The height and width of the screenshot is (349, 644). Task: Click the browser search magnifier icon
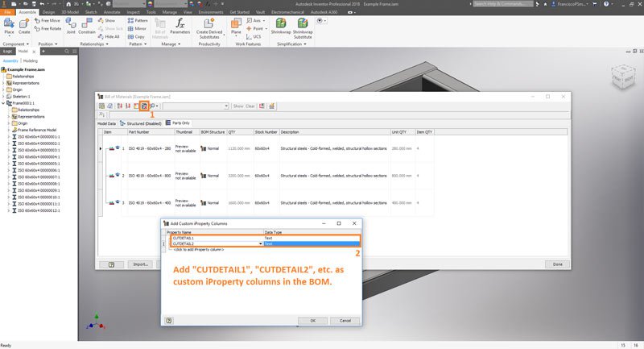(x=67, y=52)
